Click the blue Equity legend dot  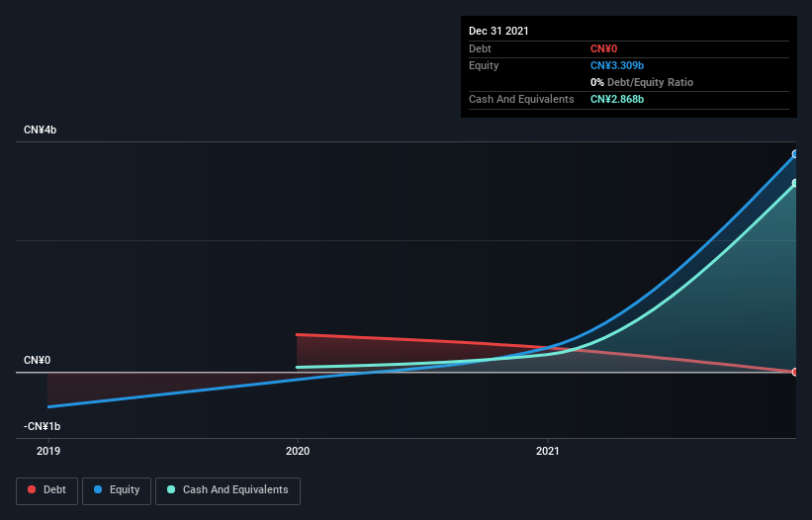pos(98,489)
